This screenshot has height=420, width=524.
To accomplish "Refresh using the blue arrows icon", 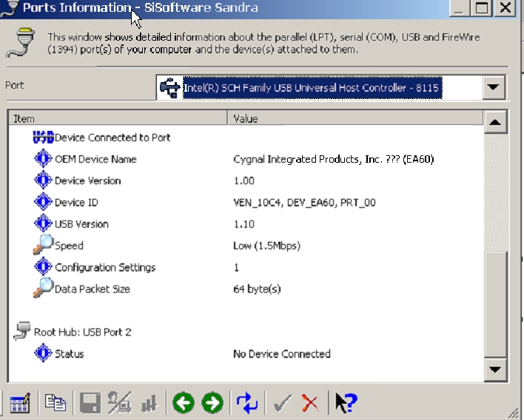I will click(x=247, y=403).
